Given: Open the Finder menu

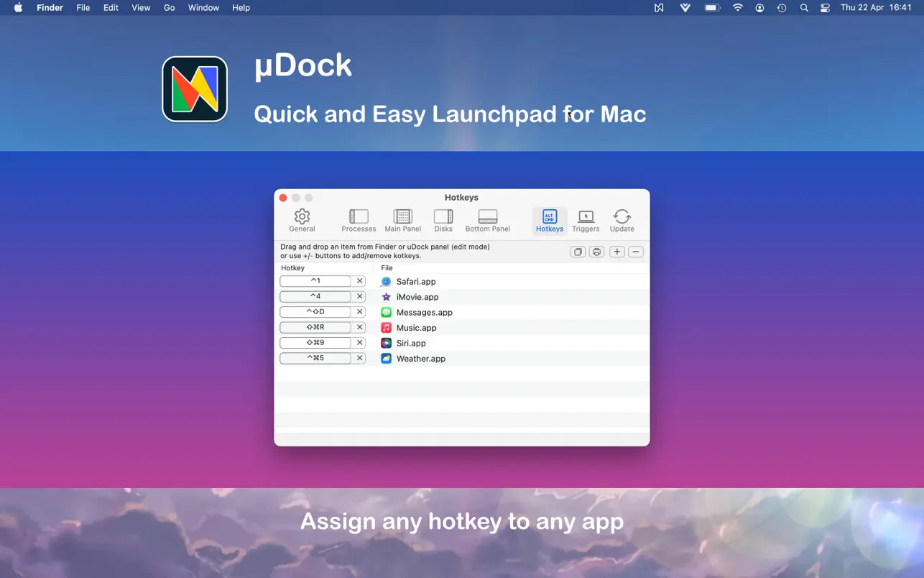Looking at the screenshot, I should pyautogui.click(x=50, y=8).
